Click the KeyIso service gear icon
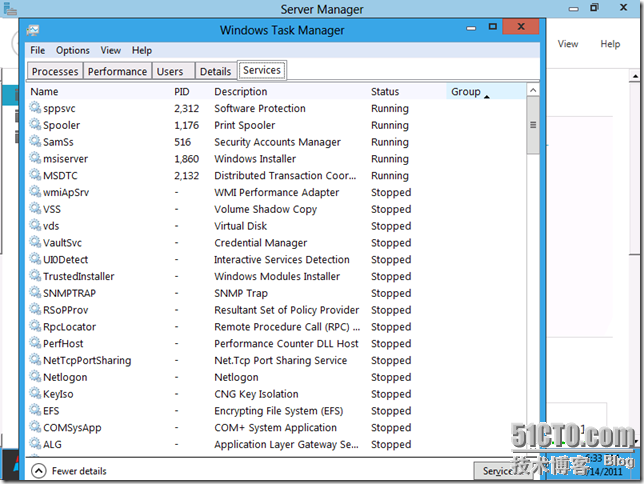Screen dimensions: 644x484 [35, 394]
